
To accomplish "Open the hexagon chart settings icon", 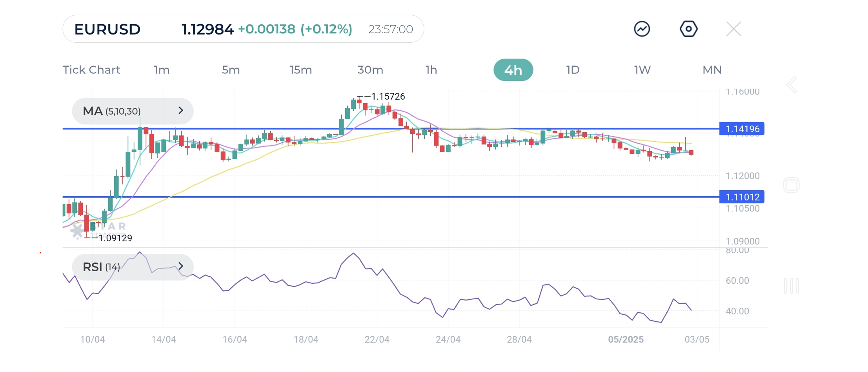I will pyautogui.click(x=688, y=29).
